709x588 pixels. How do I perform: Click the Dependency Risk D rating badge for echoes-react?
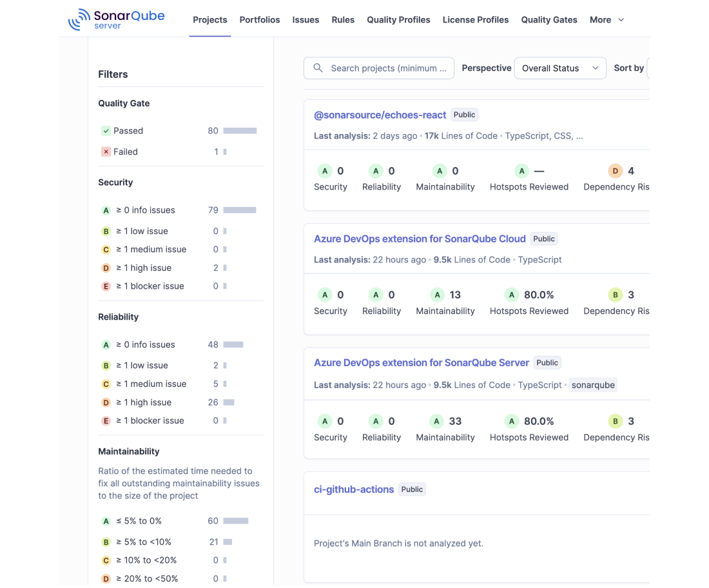pos(615,171)
